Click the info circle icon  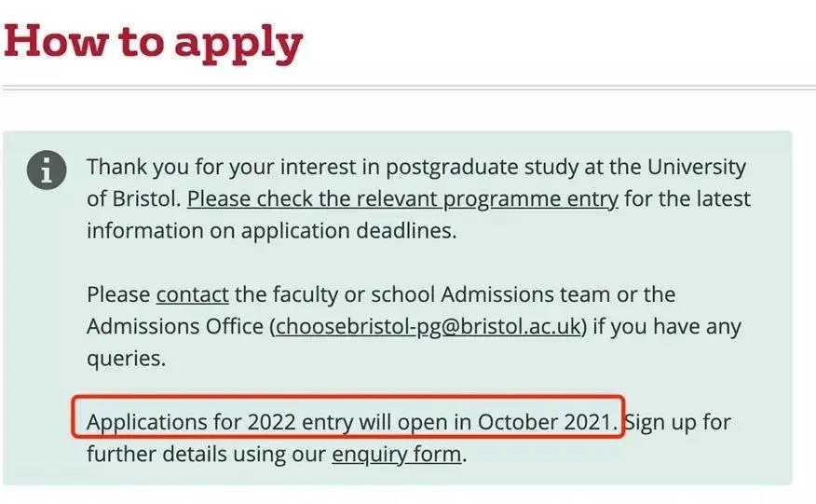pos(47,170)
